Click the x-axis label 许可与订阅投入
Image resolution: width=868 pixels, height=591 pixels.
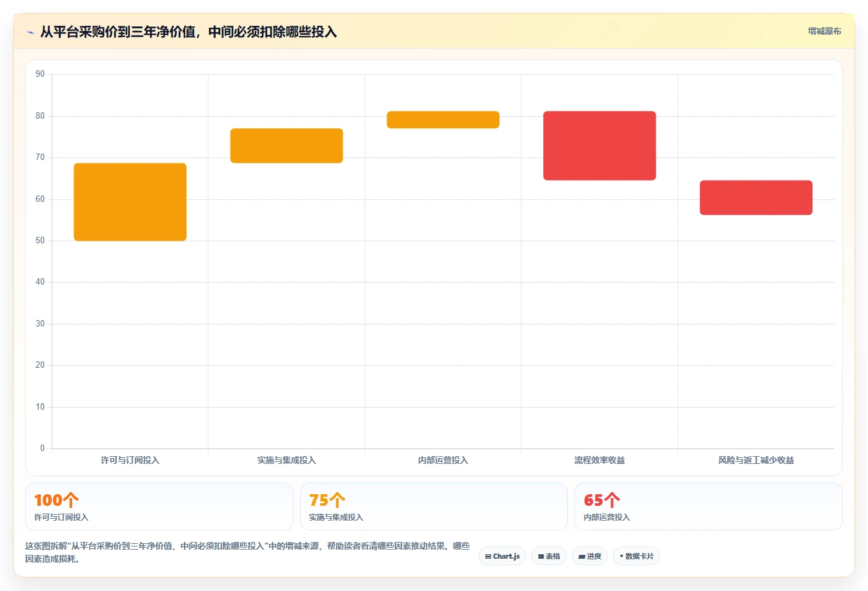(x=130, y=460)
